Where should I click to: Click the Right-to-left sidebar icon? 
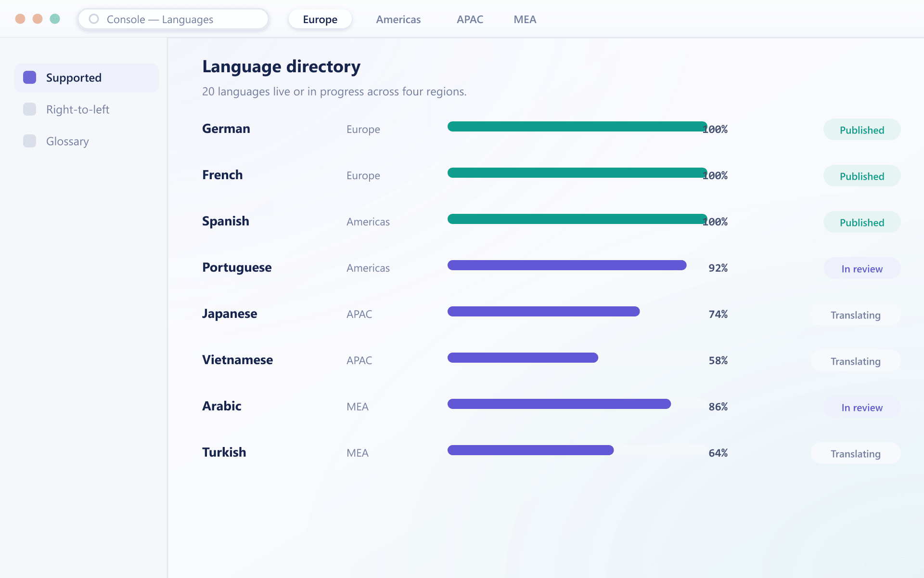[30, 109]
